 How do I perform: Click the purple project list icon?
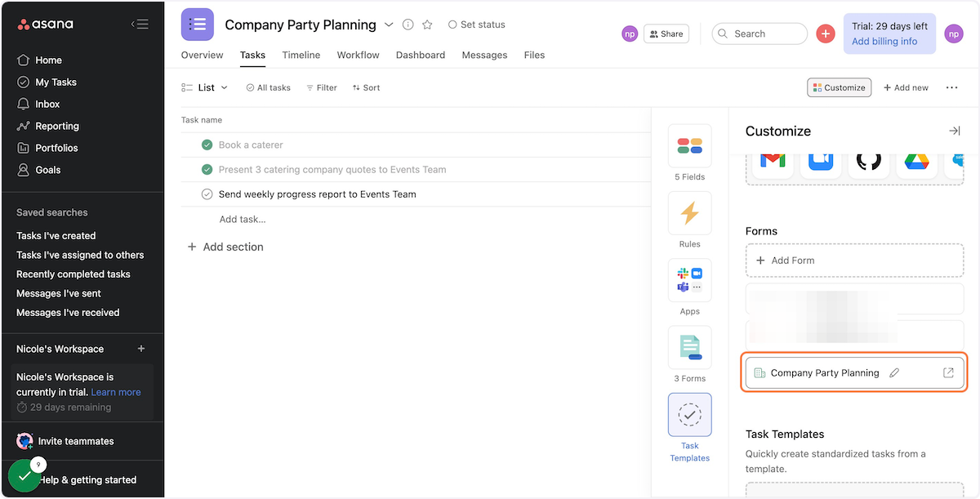tap(198, 25)
